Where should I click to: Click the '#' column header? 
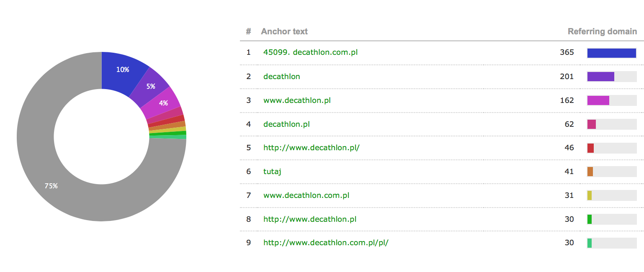click(x=248, y=31)
